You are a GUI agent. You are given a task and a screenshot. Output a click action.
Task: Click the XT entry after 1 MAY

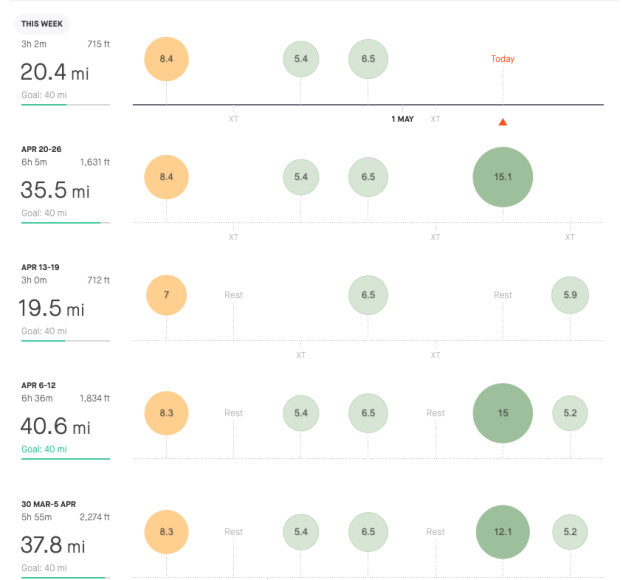(x=435, y=119)
